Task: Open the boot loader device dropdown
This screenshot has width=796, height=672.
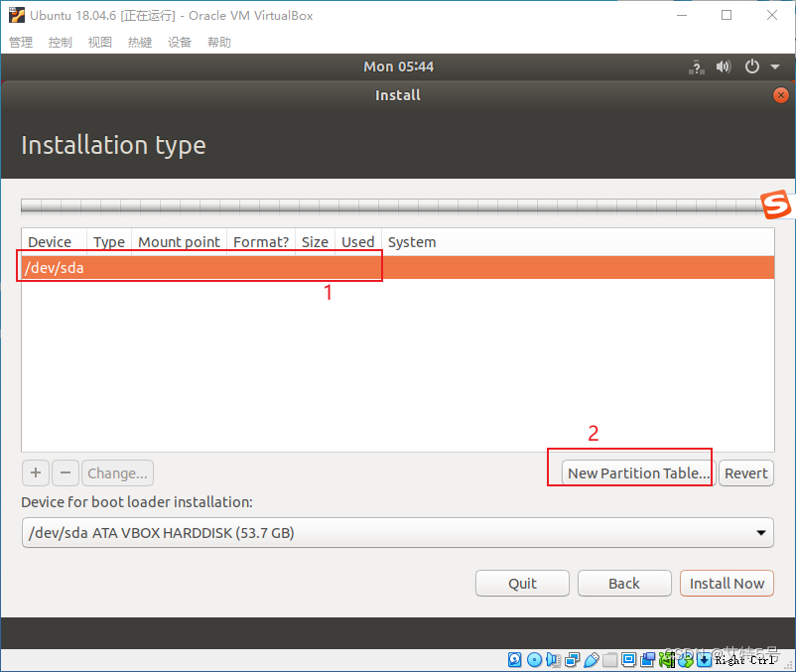Action: 760,533
